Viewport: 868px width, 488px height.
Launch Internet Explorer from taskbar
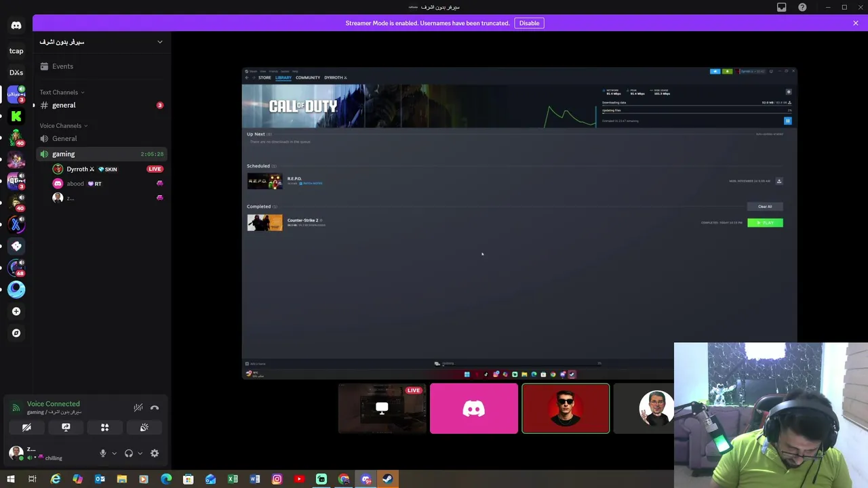pyautogui.click(x=56, y=479)
